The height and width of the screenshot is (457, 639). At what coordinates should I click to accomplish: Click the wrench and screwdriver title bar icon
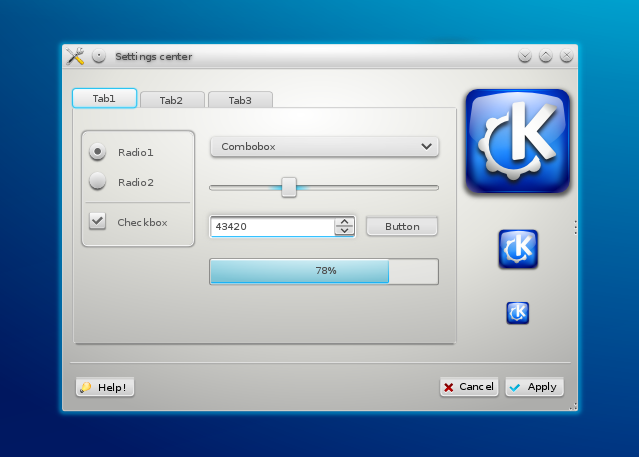[x=75, y=56]
